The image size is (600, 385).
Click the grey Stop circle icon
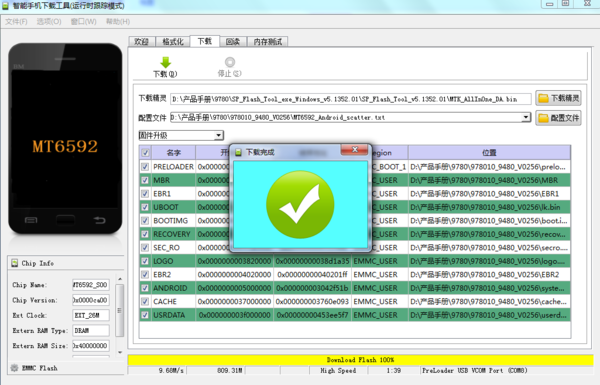(230, 62)
